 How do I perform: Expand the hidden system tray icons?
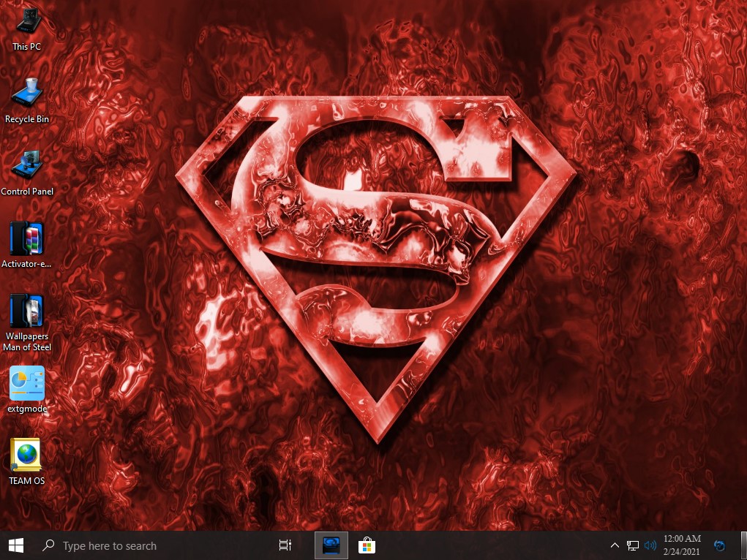615,545
